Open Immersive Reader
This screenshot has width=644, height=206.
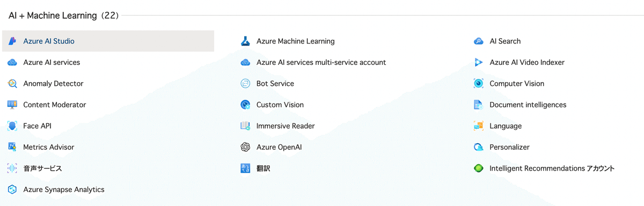[286, 126]
